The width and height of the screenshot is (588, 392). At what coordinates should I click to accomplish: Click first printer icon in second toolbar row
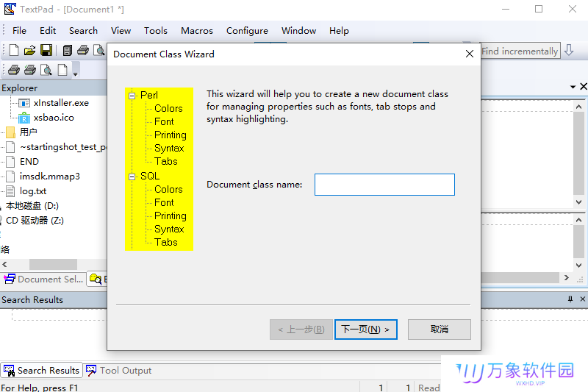14,70
